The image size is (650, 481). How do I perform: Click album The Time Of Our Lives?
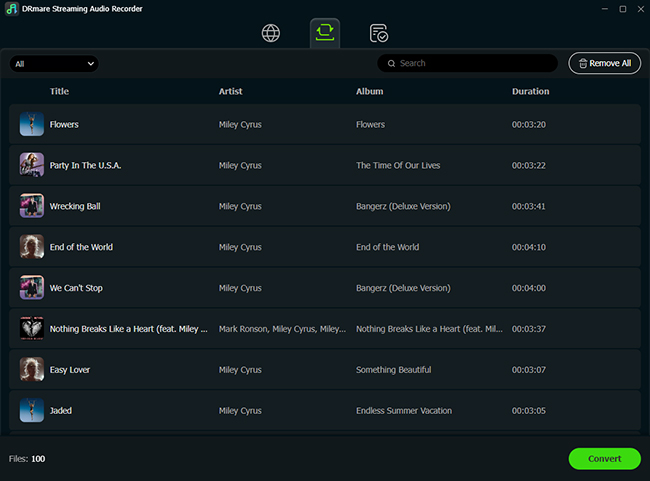(x=398, y=165)
